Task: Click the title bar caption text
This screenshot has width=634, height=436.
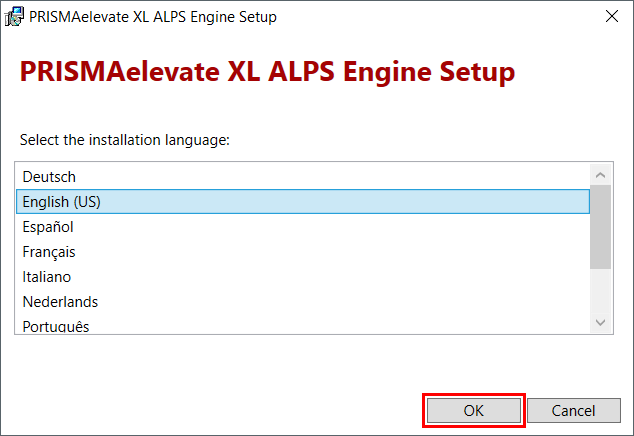Action: pyautogui.click(x=153, y=17)
